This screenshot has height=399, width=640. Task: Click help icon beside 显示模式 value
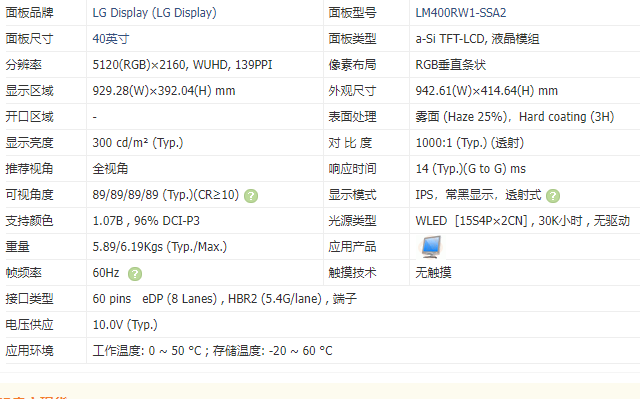click(x=553, y=196)
